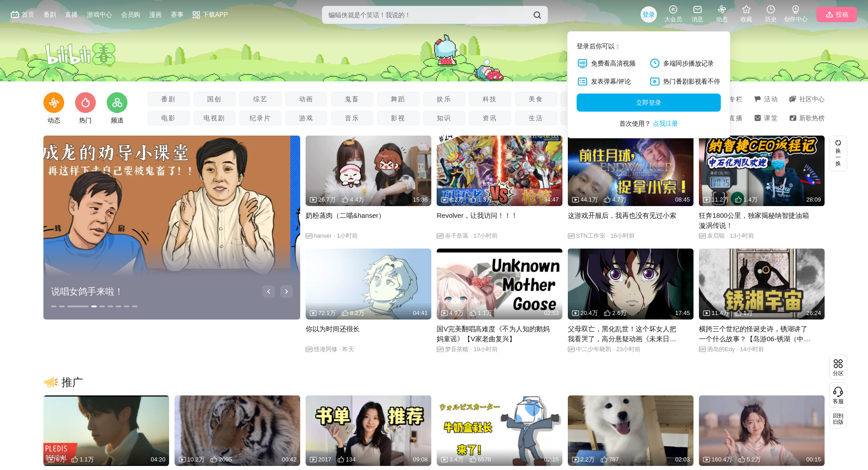Open the 收藏 favorites star icon
The image size is (868, 470).
746,14
